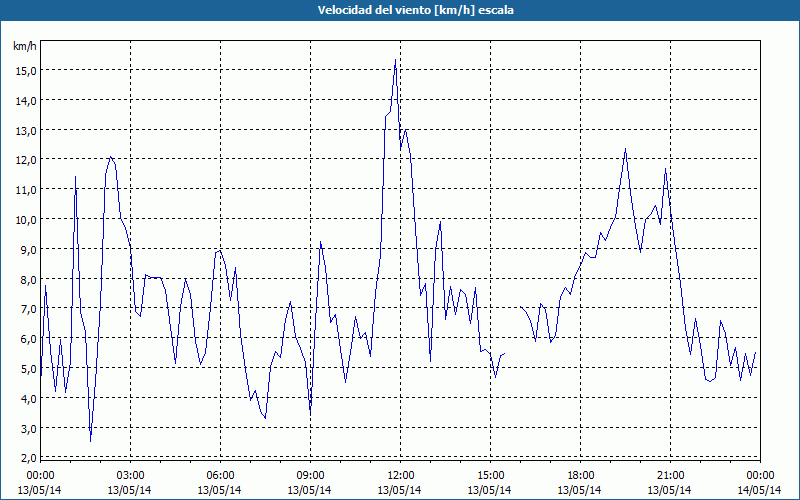The height and width of the screenshot is (500, 800).
Task: Click the "13,0" y-axis value
Action: [26, 131]
